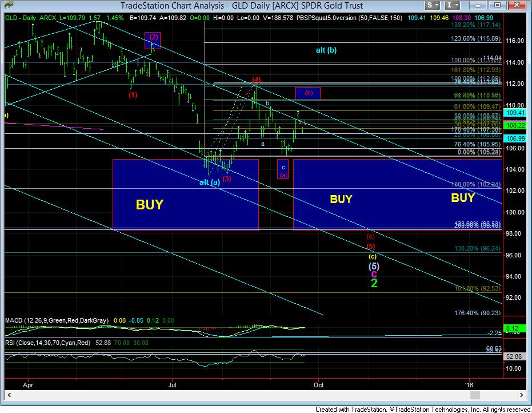Click the 176.40% (107.38) Fibonacci label
The width and height of the screenshot is (532, 413).
click(475, 129)
